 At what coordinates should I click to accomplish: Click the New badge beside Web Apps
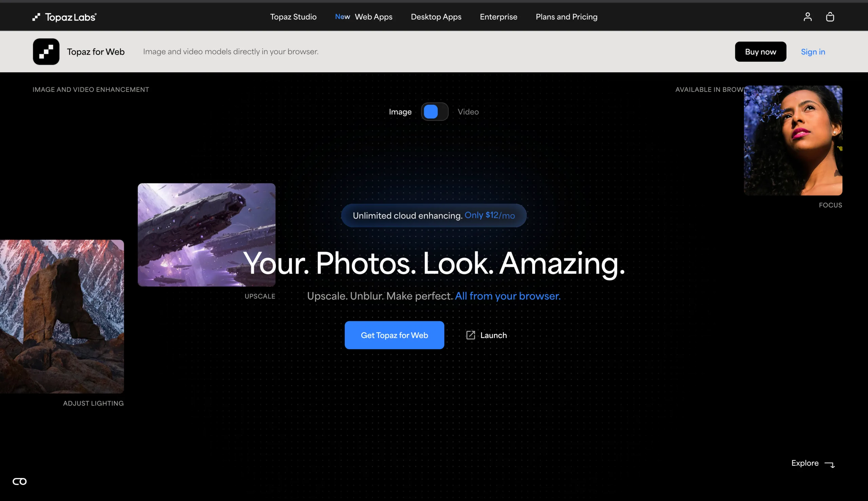coord(342,17)
